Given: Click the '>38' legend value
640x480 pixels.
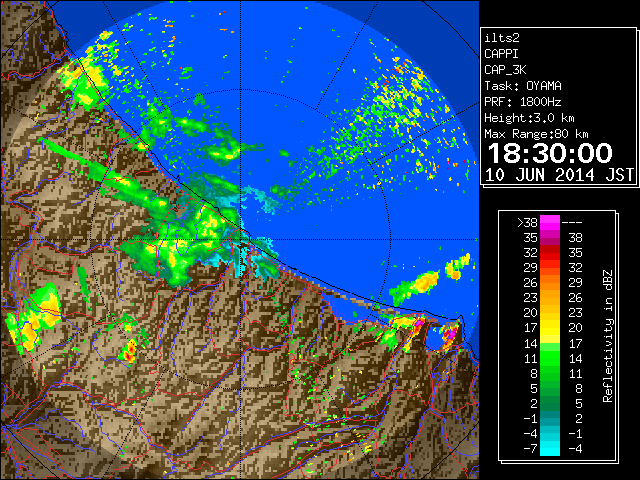Looking at the screenshot, I should click(527, 223).
